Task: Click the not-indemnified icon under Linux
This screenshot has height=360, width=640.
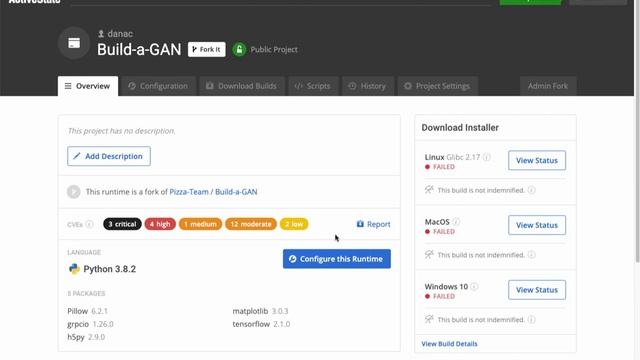Action: (x=429, y=190)
